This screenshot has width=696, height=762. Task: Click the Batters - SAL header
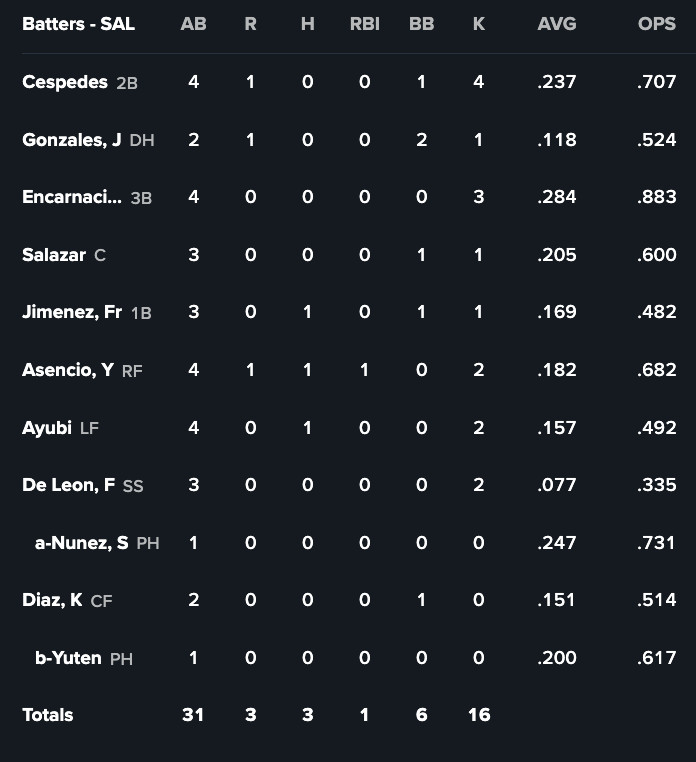click(x=78, y=24)
